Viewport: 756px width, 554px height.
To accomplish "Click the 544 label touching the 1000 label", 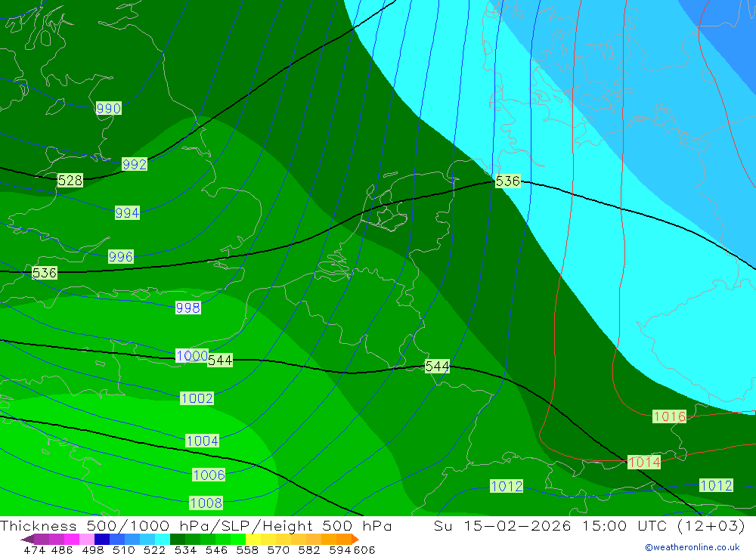I will (220, 361).
